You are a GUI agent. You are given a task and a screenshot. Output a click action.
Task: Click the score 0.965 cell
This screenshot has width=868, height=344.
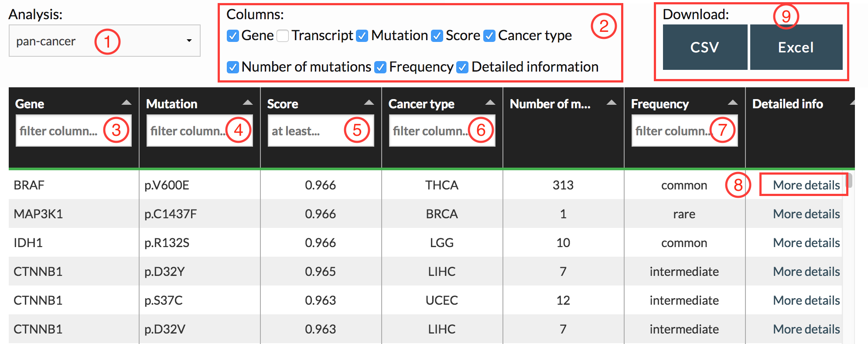coord(321,272)
